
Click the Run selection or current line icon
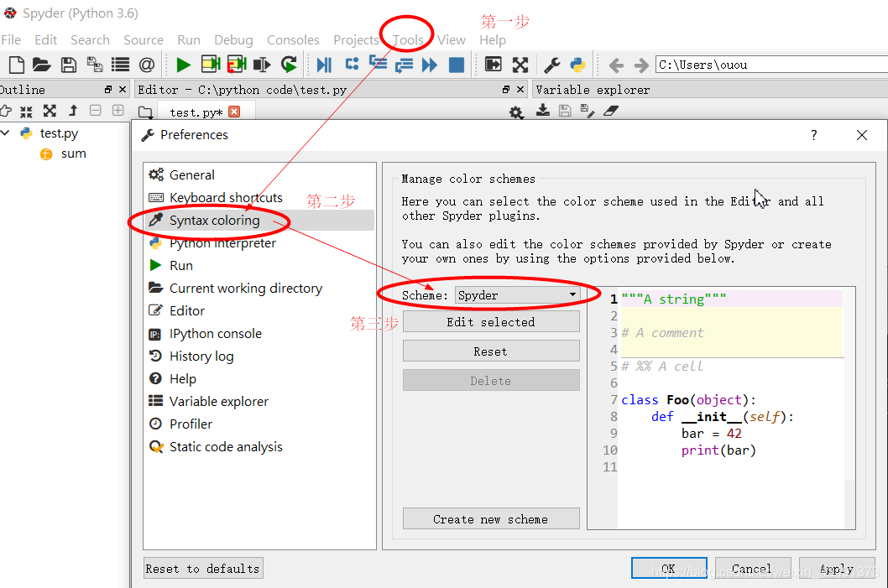pos(262,65)
